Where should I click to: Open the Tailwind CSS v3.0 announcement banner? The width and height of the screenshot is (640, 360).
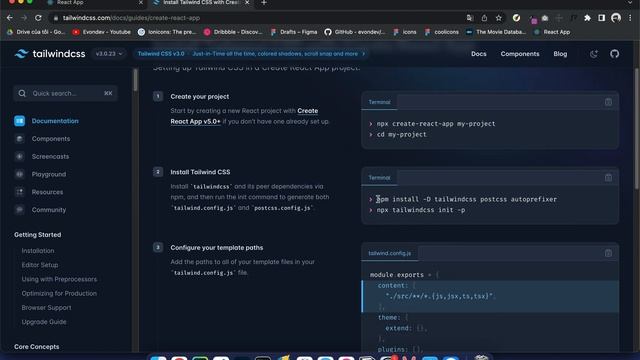pos(251,54)
